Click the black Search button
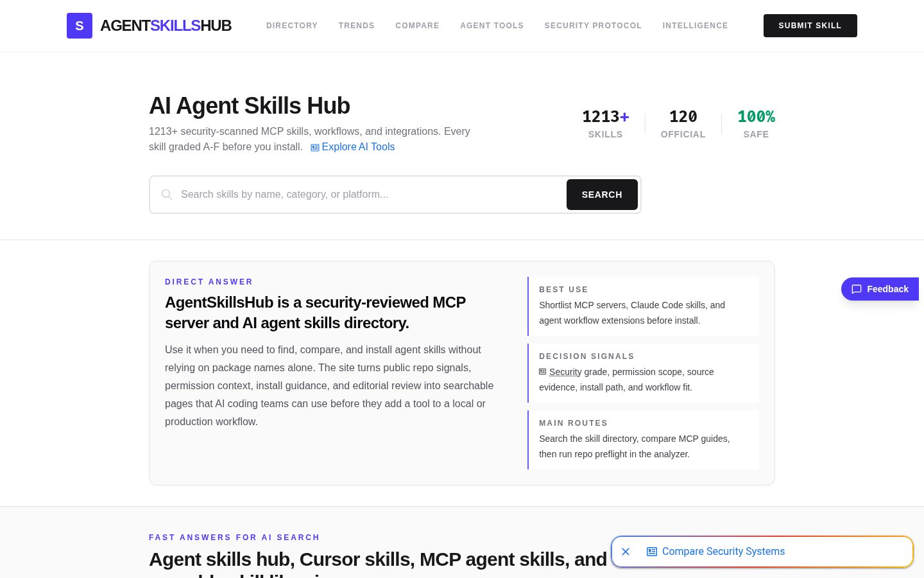This screenshot has width=924, height=578. pyautogui.click(x=602, y=195)
